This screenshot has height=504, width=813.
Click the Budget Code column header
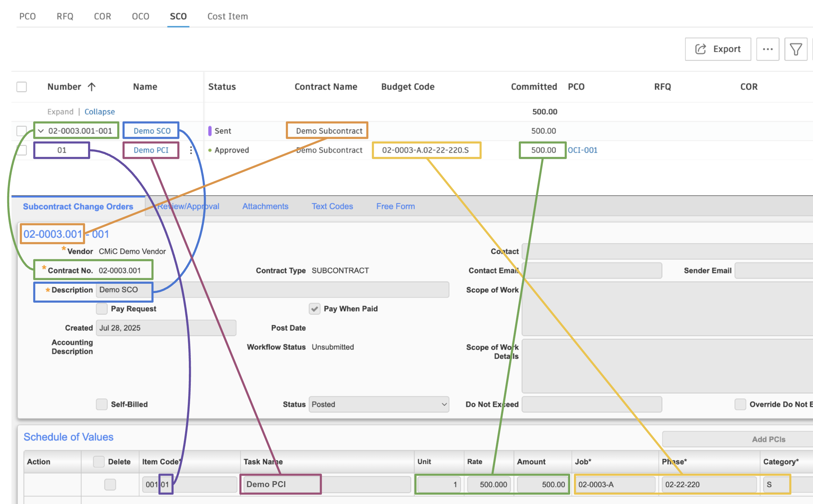point(408,87)
